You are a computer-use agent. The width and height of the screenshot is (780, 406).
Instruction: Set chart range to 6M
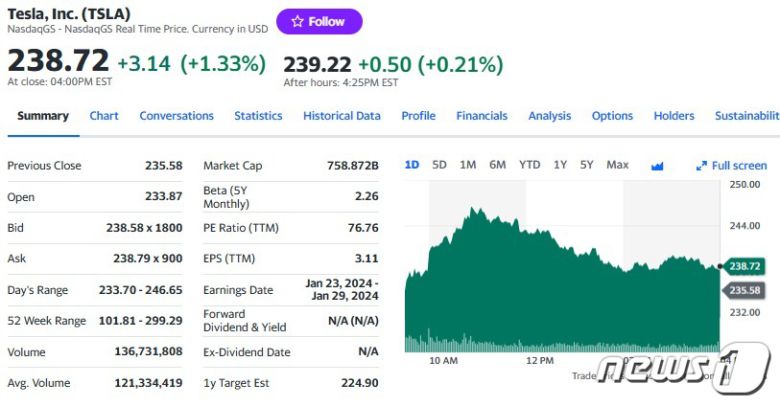pyautogui.click(x=497, y=165)
